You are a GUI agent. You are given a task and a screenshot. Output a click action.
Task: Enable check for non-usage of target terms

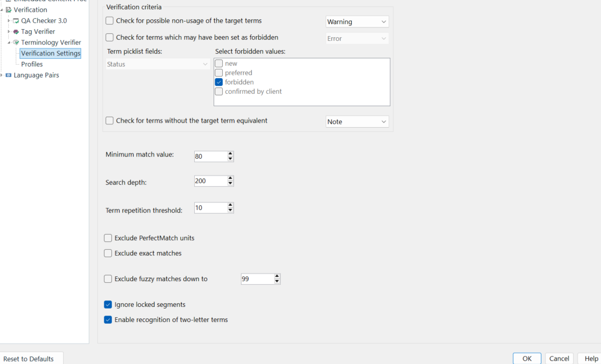pyautogui.click(x=109, y=20)
